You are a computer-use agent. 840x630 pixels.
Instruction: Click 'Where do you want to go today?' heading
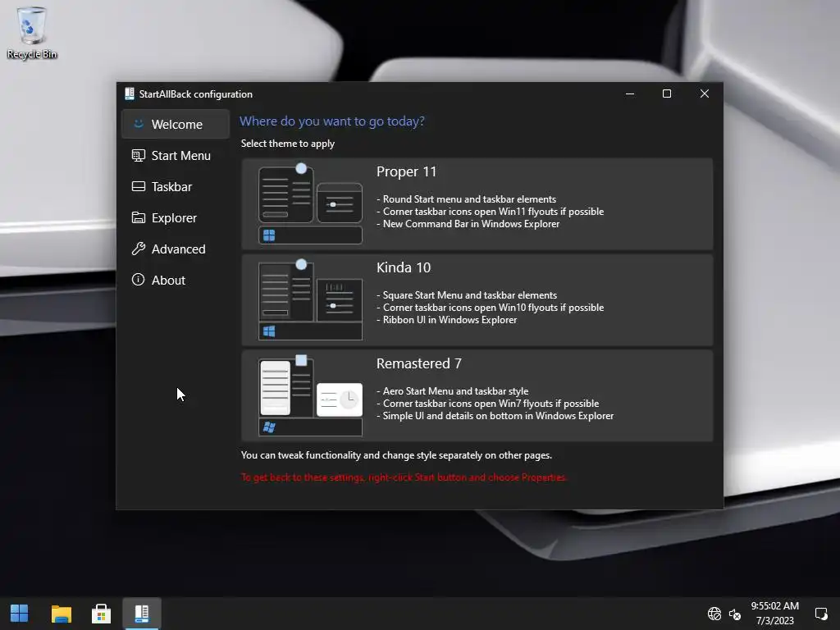click(331, 121)
